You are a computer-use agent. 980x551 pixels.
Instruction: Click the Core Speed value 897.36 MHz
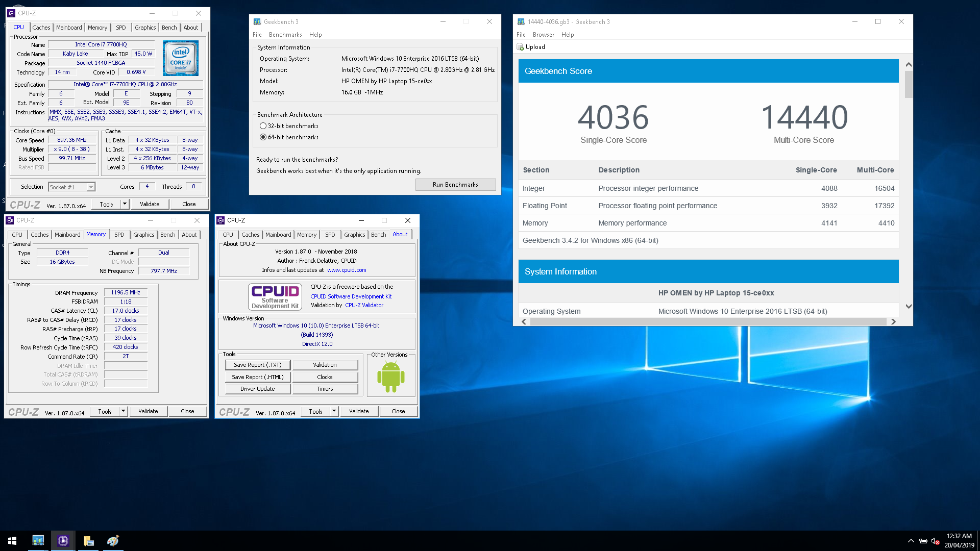(x=72, y=140)
